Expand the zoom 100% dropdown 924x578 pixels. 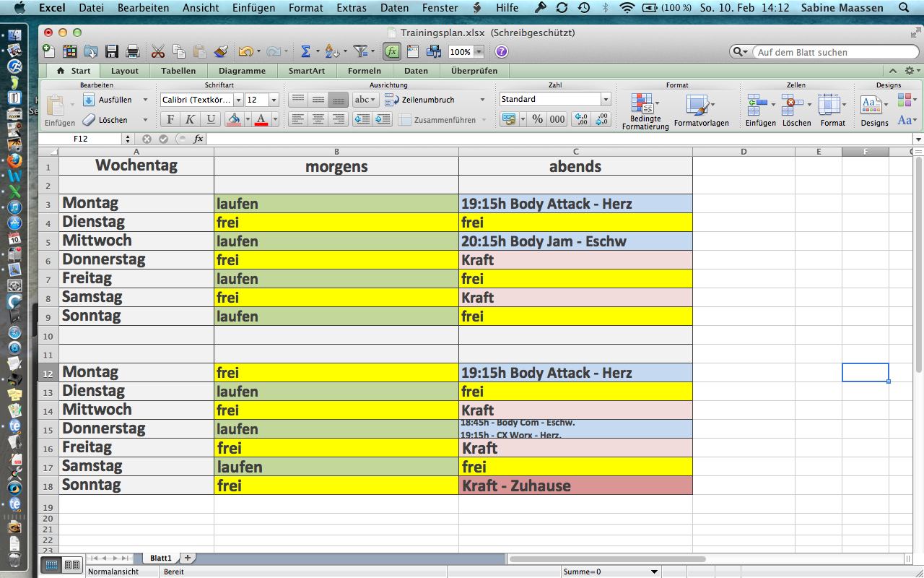coord(479,52)
